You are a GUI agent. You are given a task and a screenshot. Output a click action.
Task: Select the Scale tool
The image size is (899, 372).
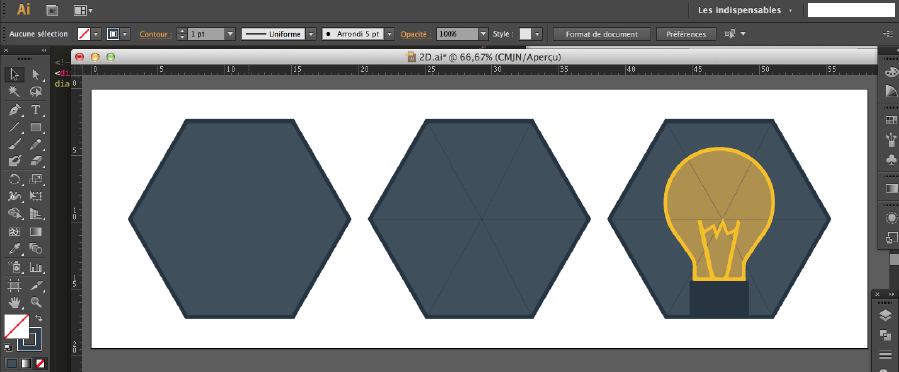point(36,179)
